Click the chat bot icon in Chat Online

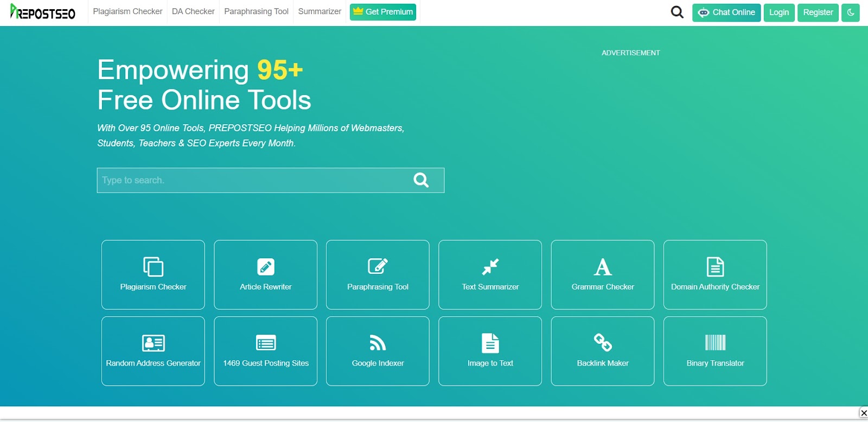click(704, 12)
